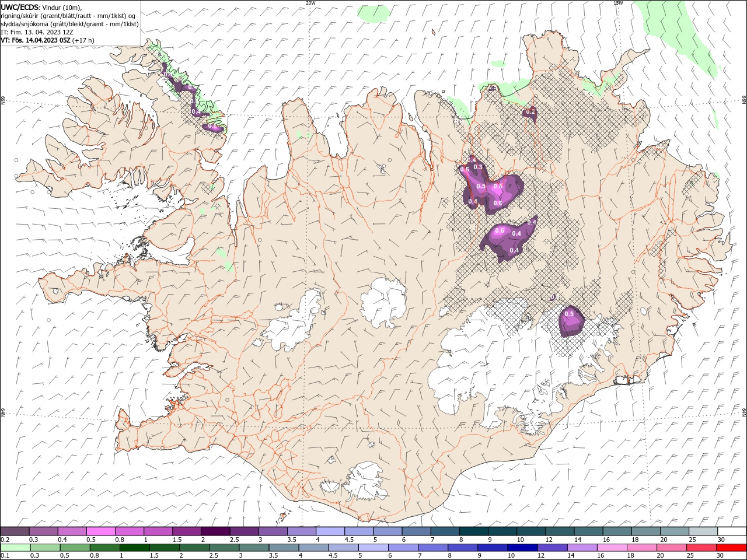Viewport: 747px width, 560px height.
Task: Click the '3.5' number under the top legend row
Action: [x=291, y=540]
